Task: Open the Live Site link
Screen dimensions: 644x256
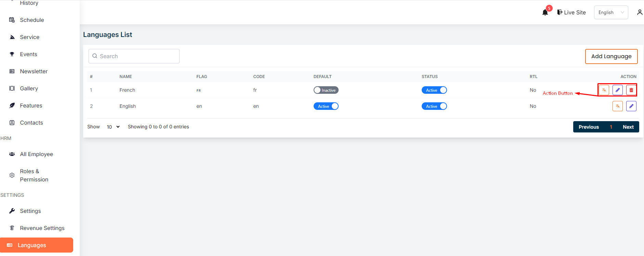Action: [571, 12]
